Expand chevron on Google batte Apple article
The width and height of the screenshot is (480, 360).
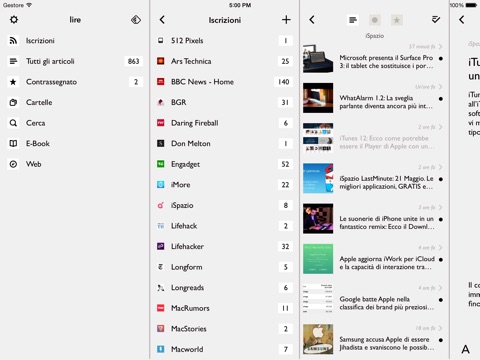tap(441, 288)
